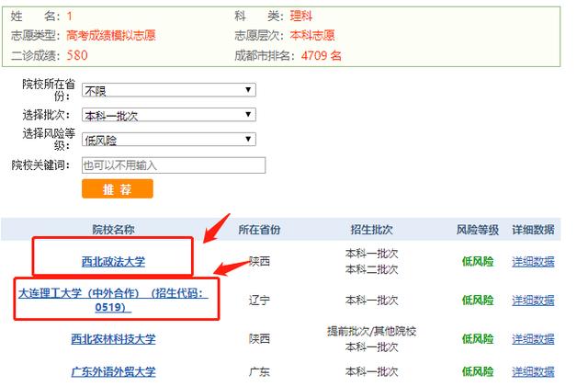Open the 西北政法大学 link

[113, 261]
